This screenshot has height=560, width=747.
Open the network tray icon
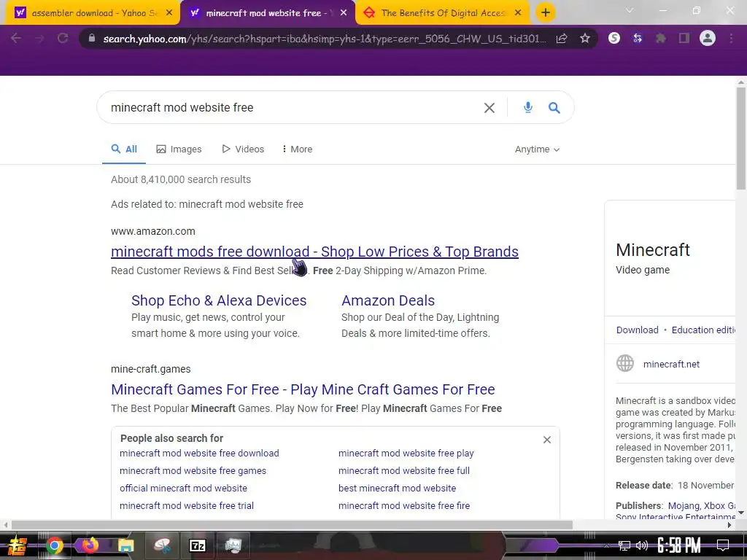[624, 545]
